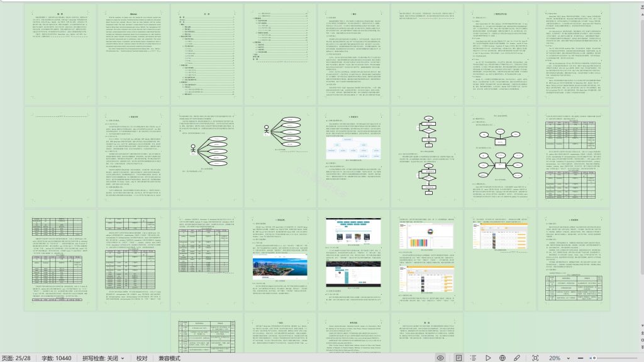Click page with E-R oval diagrams
The height and width of the screenshot is (362, 644).
coord(500,157)
